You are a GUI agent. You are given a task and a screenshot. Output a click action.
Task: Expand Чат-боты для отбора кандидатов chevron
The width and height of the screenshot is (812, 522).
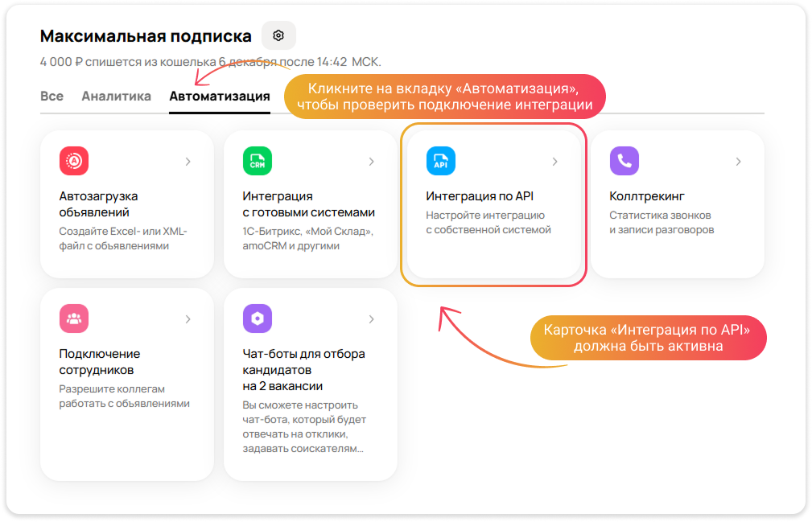click(371, 319)
